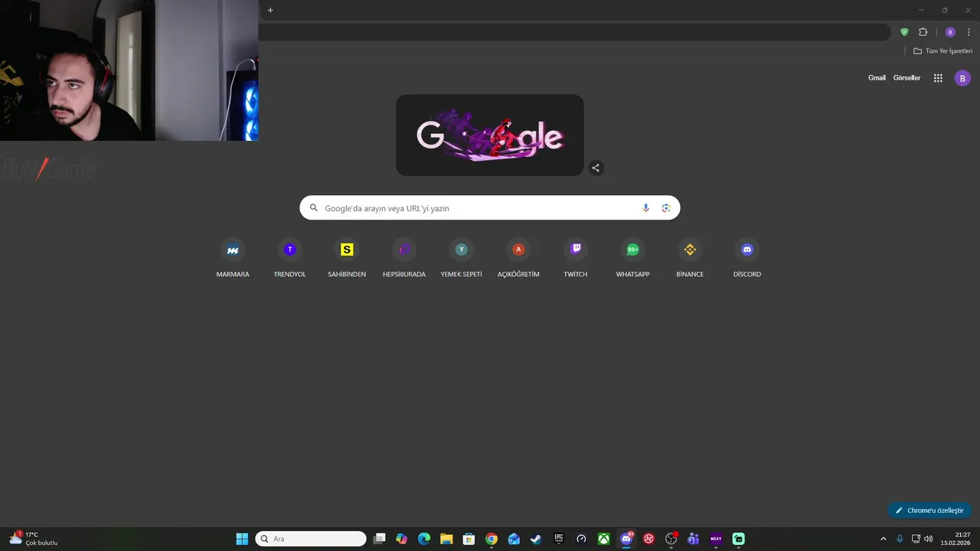Click the system tray microphone icon
The image size is (980, 551).
(900, 539)
